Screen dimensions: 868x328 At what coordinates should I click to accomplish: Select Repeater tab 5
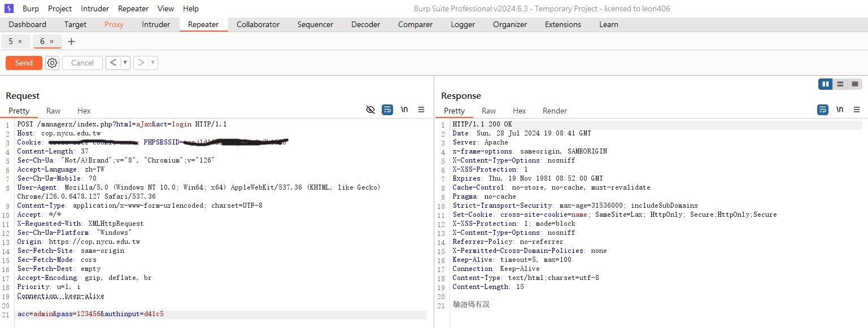[11, 42]
